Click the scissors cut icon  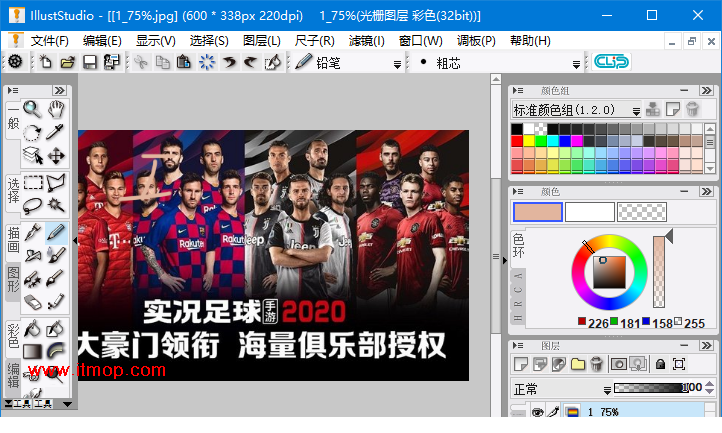141,62
